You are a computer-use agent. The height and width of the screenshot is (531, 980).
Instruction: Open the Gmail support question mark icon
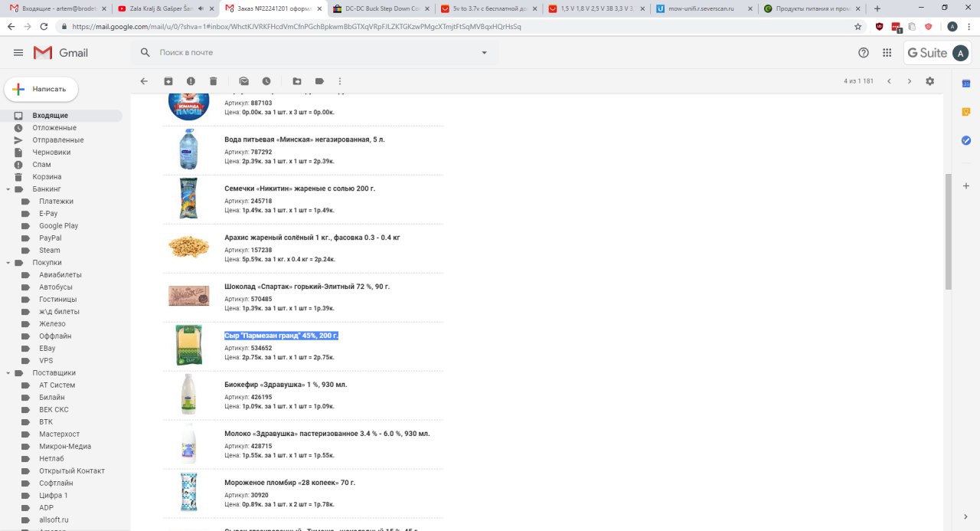coord(864,53)
